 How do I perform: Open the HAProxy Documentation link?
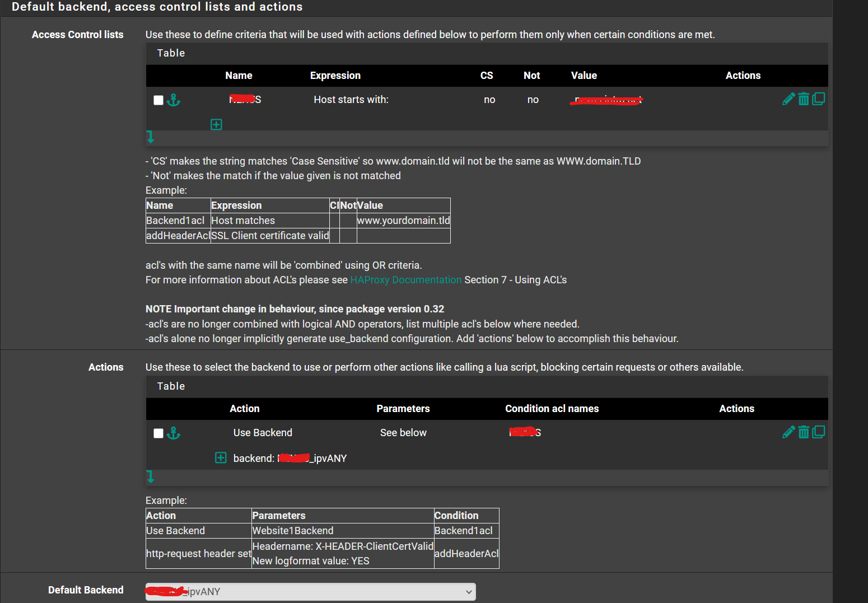point(406,280)
